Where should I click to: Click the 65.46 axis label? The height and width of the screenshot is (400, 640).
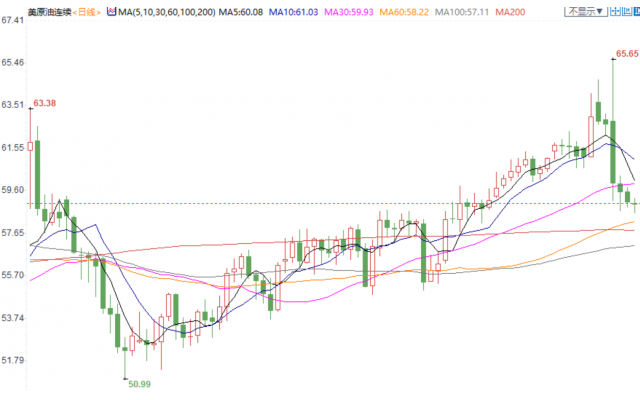coord(13,62)
